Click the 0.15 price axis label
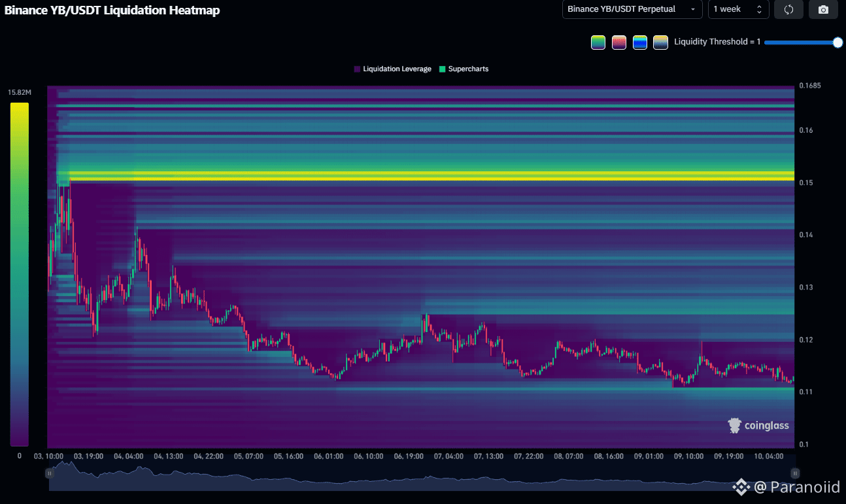 pyautogui.click(x=805, y=182)
